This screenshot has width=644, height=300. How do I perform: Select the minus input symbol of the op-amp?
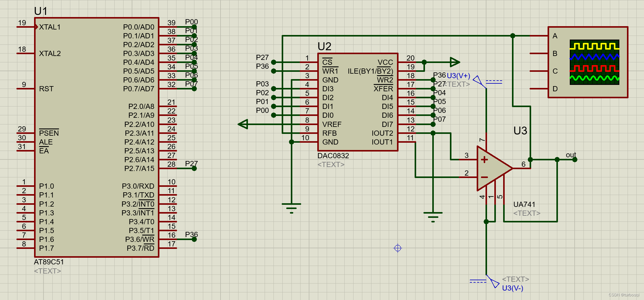[484, 177]
